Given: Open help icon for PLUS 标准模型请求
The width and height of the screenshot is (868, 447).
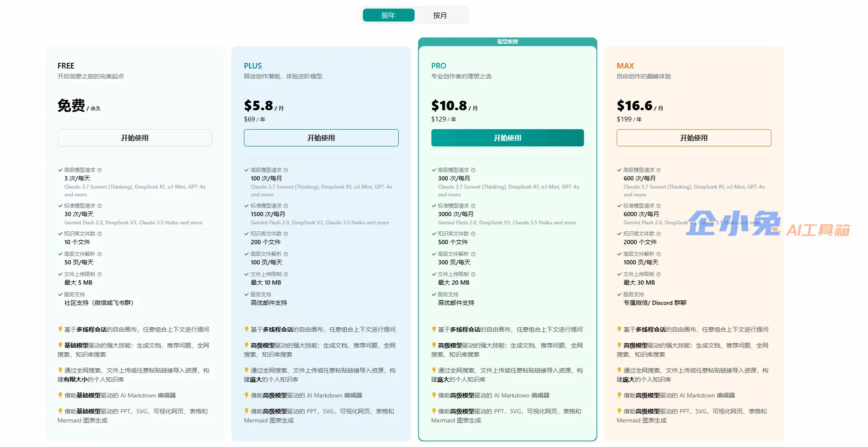Looking at the screenshot, I should coord(286,206).
